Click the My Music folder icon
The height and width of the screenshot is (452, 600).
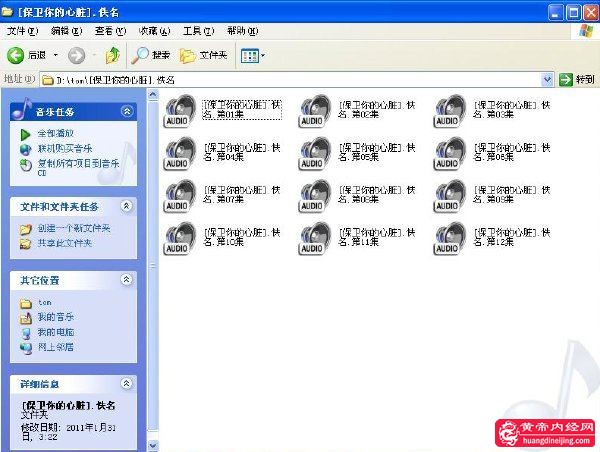tap(26, 318)
